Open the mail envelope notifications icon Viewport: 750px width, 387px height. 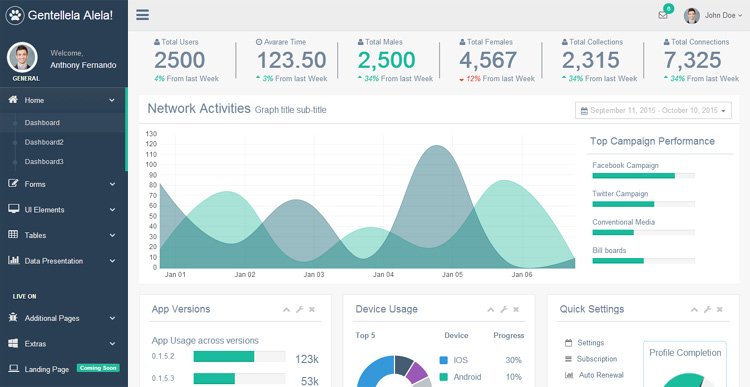[662, 15]
